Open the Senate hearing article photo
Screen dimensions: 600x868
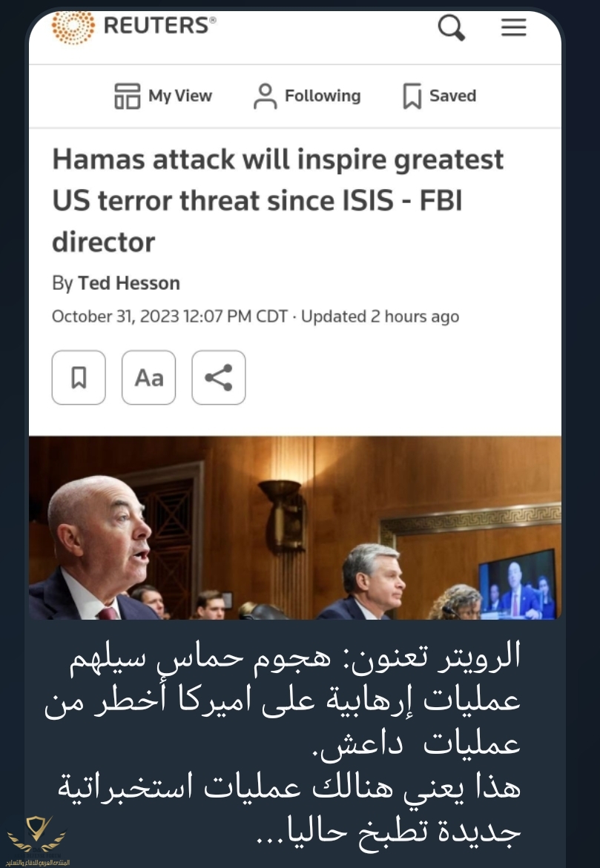pyautogui.click(x=294, y=528)
